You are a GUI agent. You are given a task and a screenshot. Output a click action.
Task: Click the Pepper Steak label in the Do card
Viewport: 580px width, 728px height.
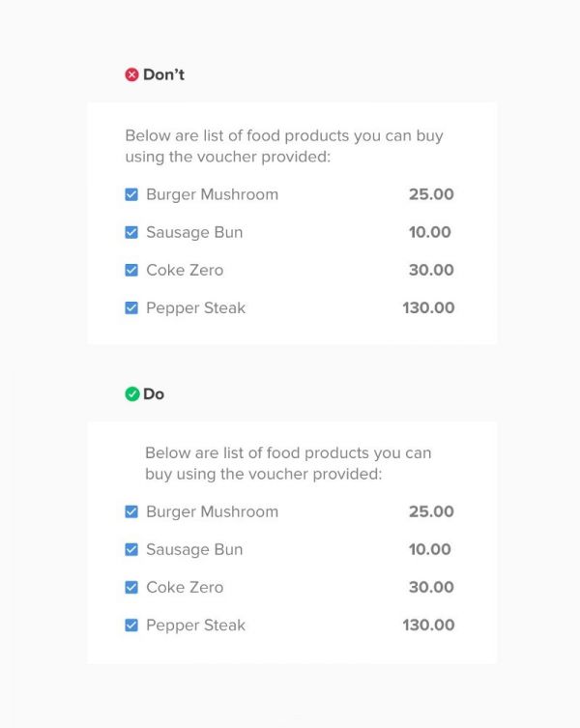(195, 626)
